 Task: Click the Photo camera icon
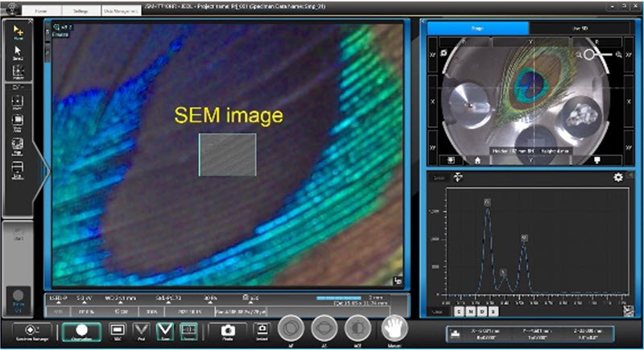[227, 331]
